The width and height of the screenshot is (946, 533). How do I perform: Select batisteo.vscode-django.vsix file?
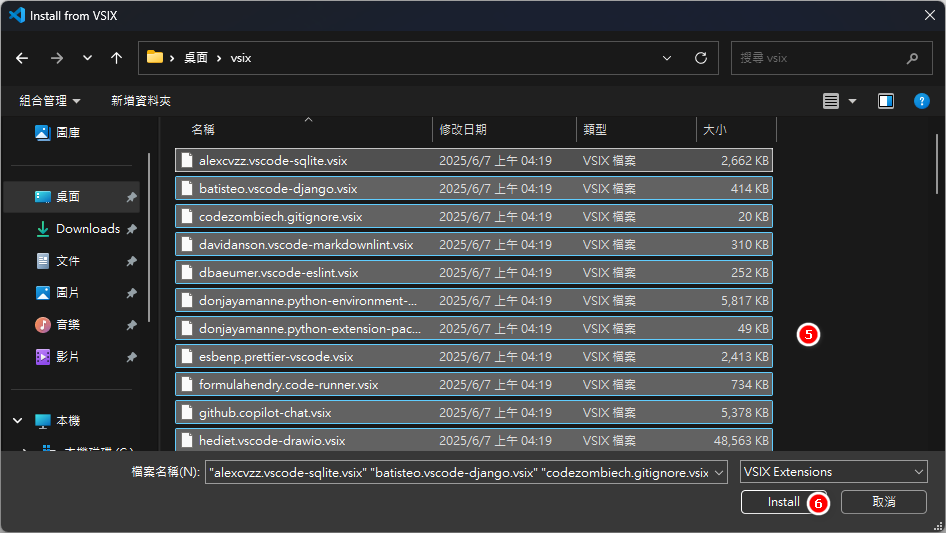coord(474,188)
